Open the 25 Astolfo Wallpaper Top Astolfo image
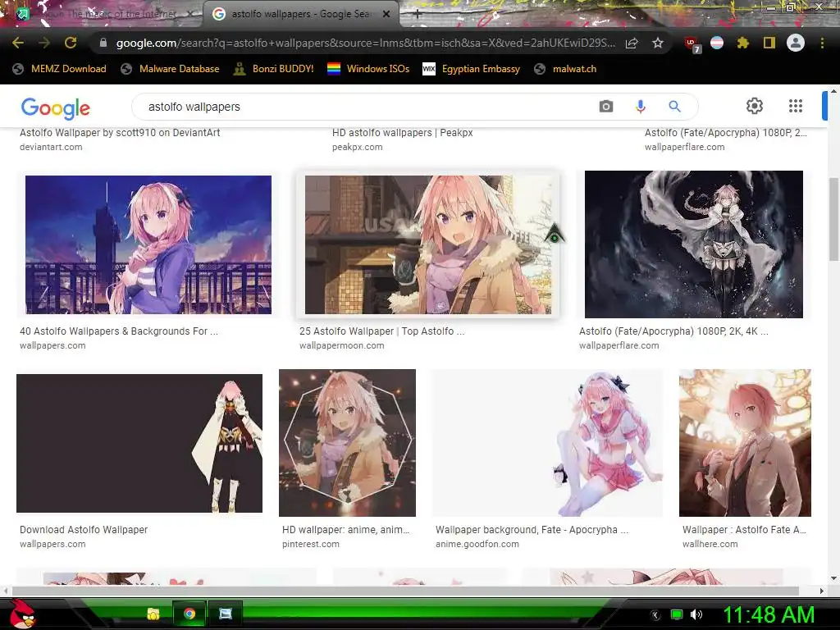 click(x=428, y=244)
